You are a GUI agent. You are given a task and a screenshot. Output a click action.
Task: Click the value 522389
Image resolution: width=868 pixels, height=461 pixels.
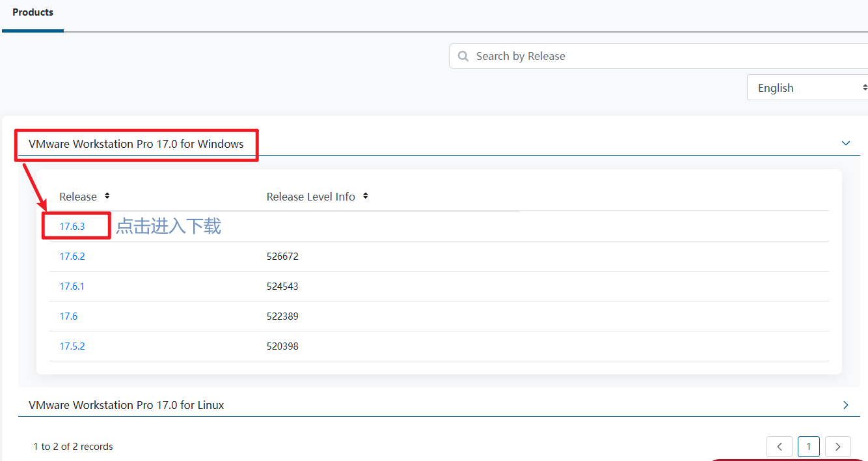282,316
